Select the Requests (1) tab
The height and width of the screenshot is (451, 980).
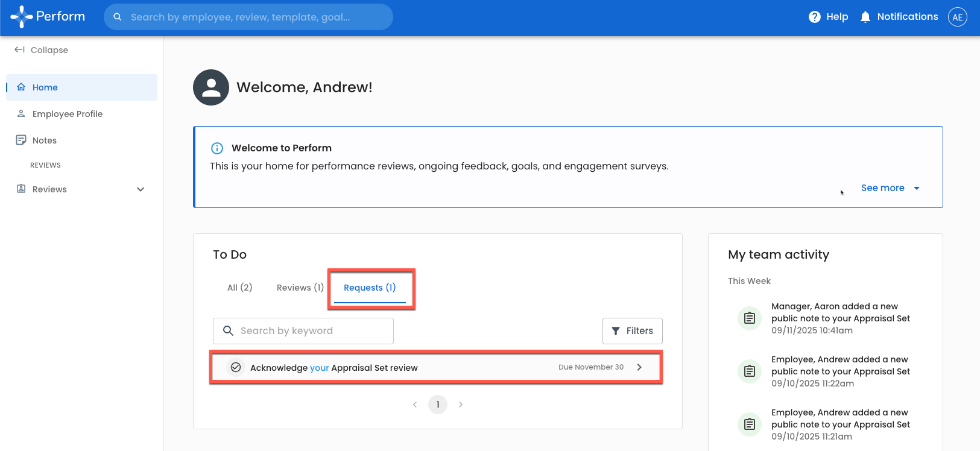[x=370, y=288]
